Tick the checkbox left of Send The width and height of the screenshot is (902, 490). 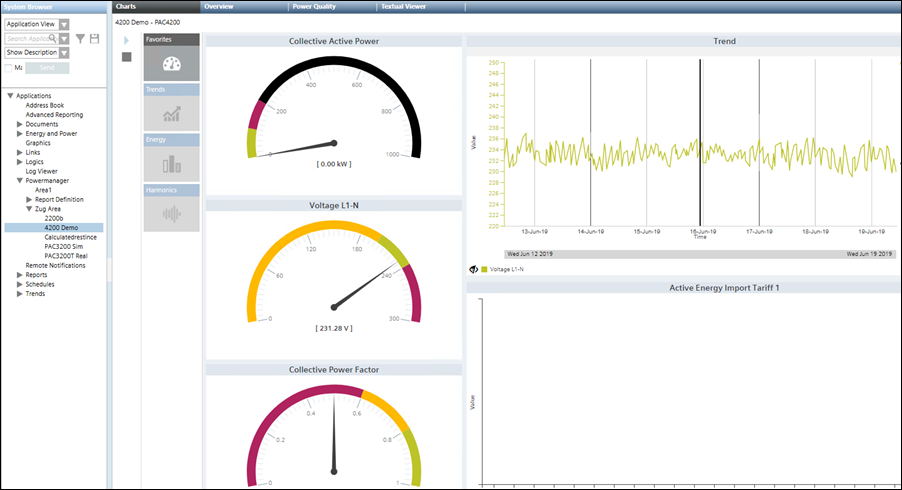coord(9,68)
